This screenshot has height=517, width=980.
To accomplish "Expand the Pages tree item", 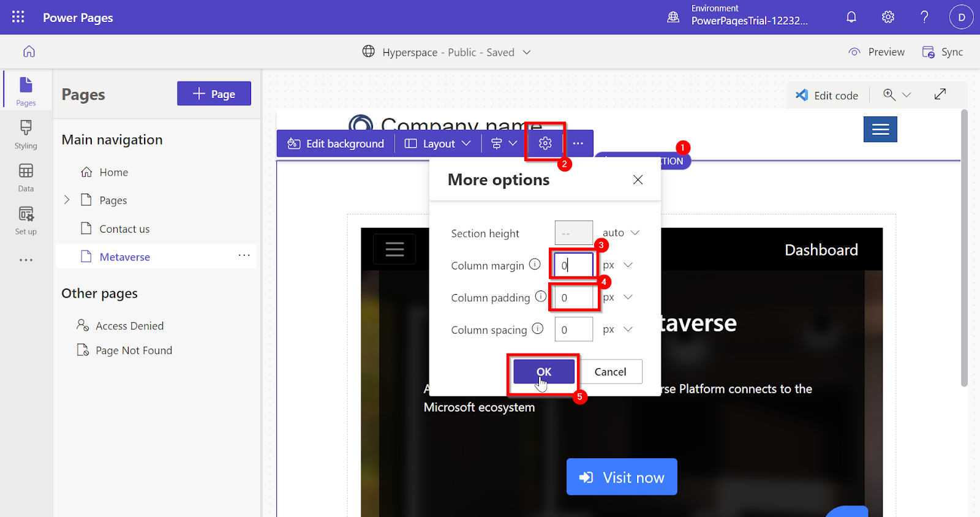I will [x=67, y=200].
